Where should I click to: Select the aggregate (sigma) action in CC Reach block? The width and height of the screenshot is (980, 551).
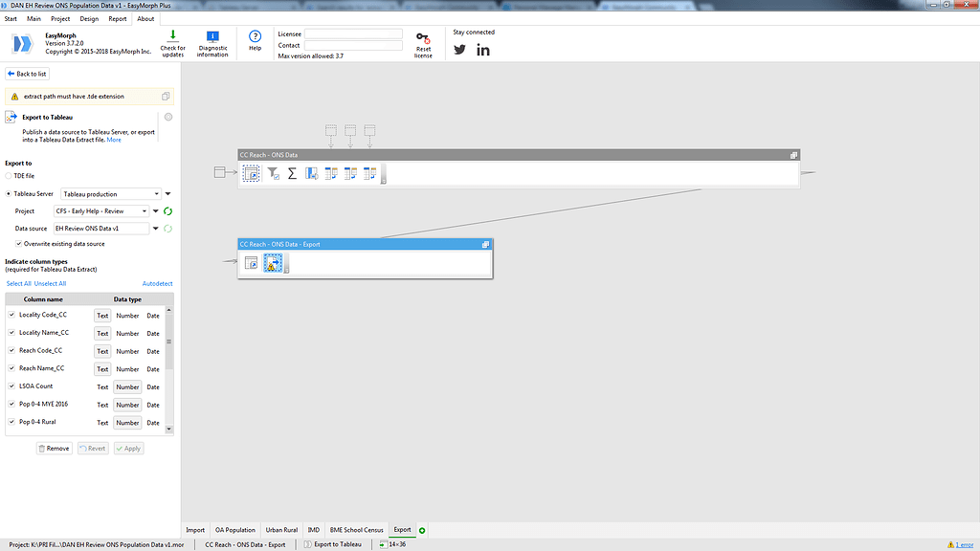[292, 173]
